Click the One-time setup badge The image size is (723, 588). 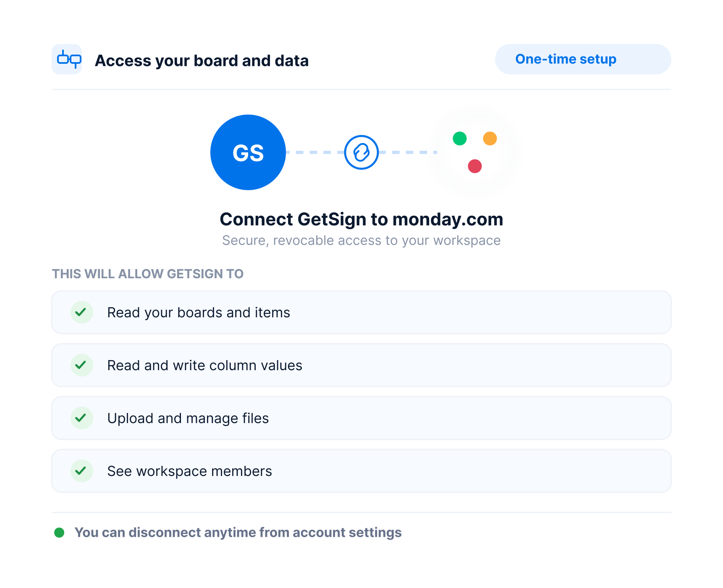point(583,59)
